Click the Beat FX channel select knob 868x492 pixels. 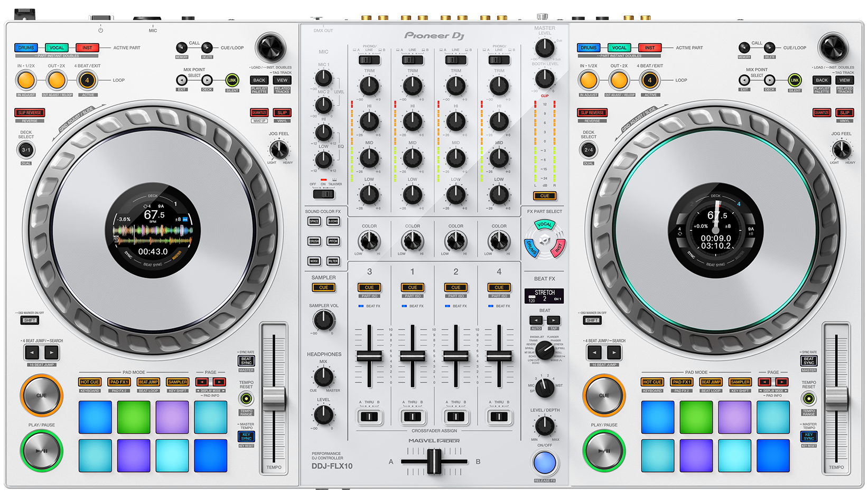(545, 387)
